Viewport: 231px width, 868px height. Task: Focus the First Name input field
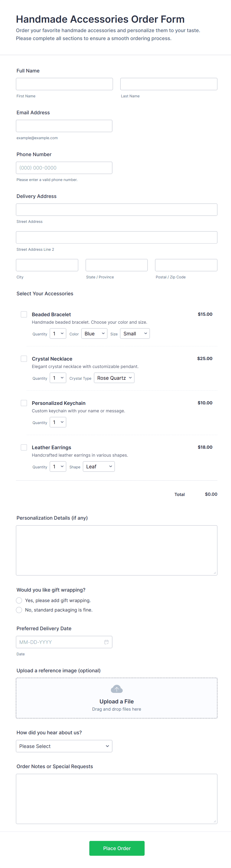pos(64,84)
